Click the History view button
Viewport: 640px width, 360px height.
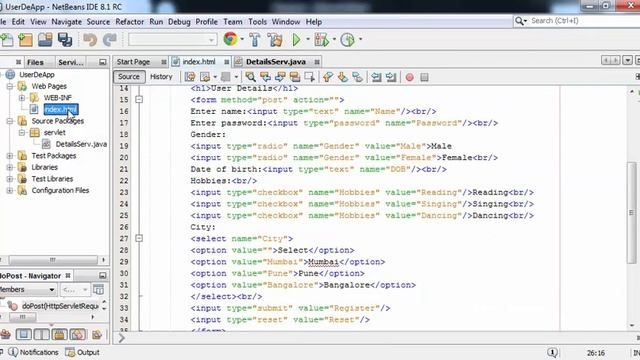[x=161, y=77]
